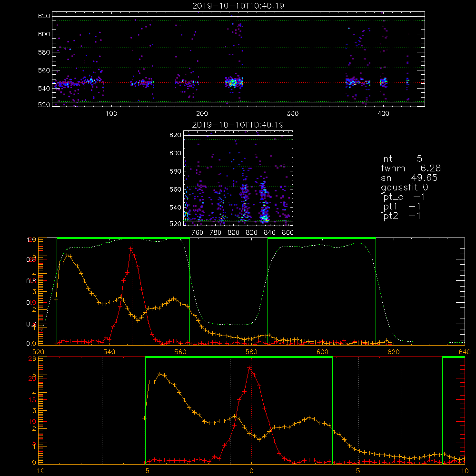Image resolution: width=476 pixels, height=476 pixels.
Task: Select the 'fwhm 6.28' readout
Action: point(411,168)
